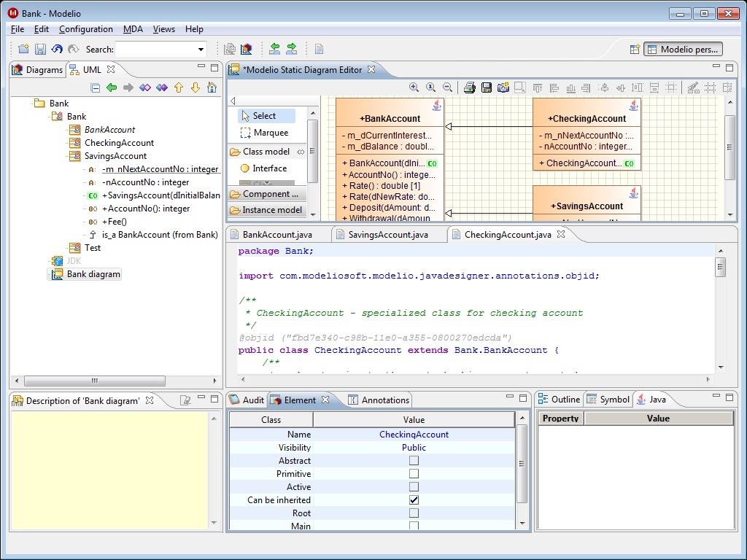747x560 pixels.
Task: Open the MDA menu
Action: [133, 29]
